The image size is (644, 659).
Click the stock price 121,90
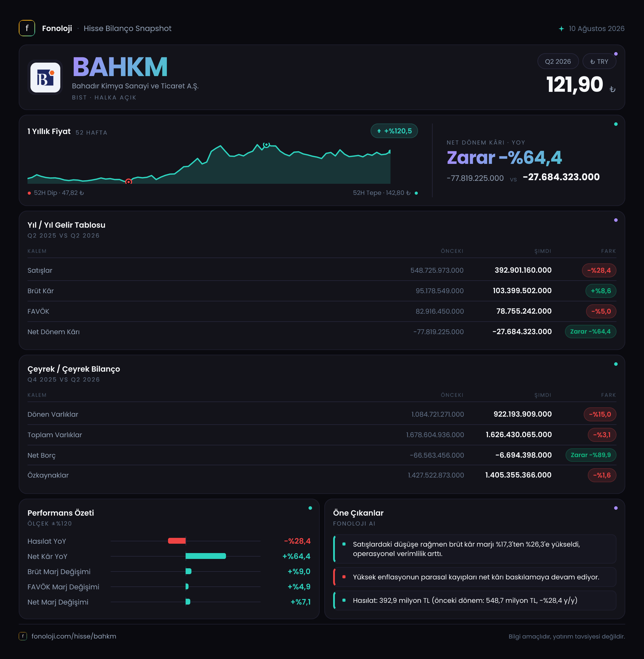(x=574, y=84)
